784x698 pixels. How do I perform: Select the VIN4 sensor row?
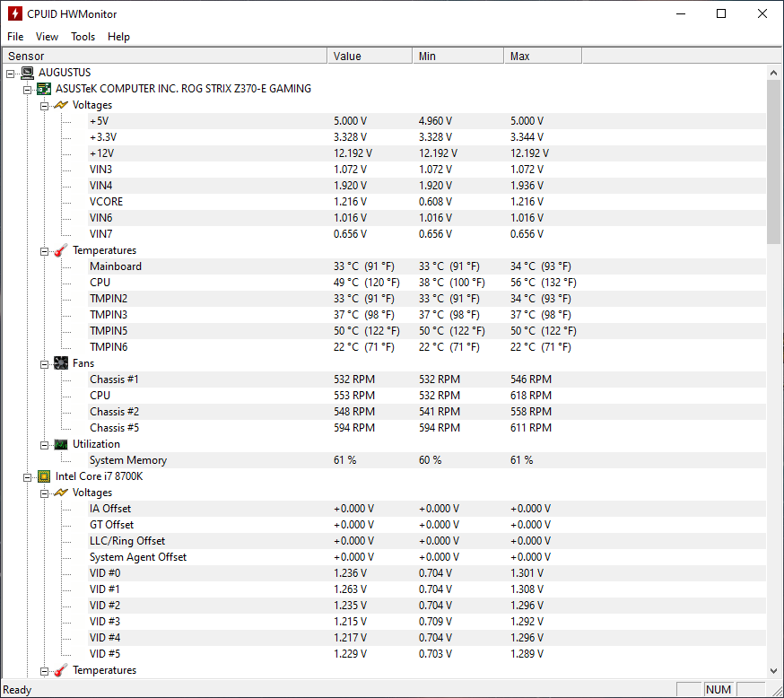[427, 186]
